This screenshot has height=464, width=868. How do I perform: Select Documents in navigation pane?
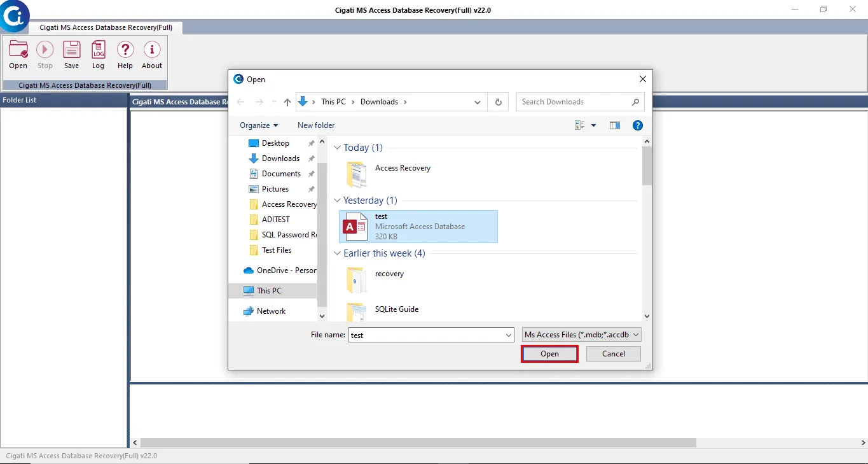(x=281, y=174)
